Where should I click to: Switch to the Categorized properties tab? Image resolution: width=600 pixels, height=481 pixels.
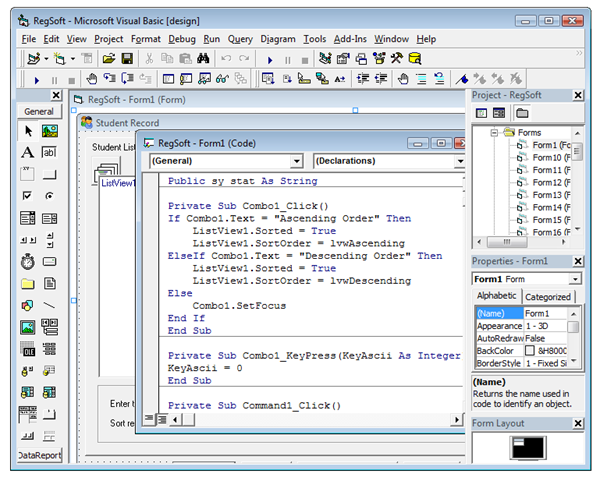(x=548, y=297)
